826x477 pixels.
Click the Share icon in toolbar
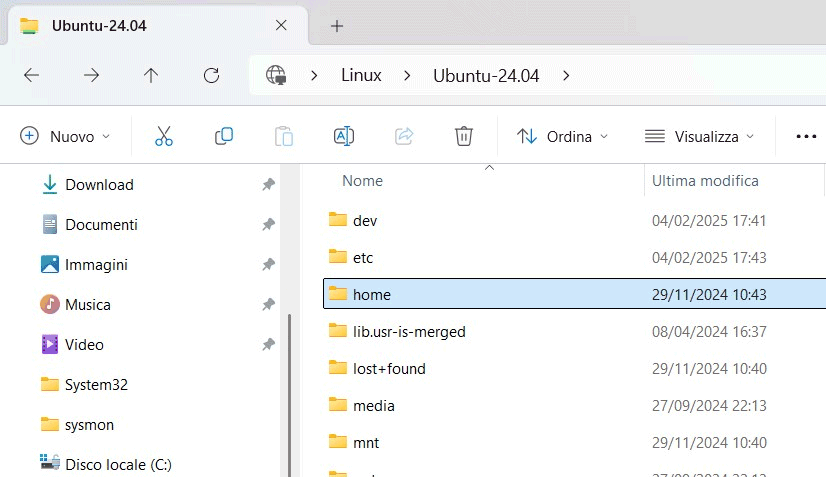(404, 137)
